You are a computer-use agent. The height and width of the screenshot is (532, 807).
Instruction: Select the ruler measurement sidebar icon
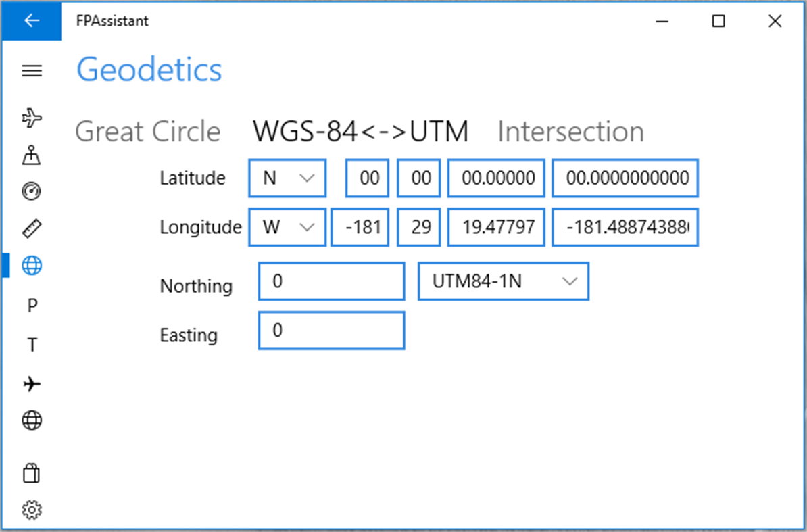31,228
